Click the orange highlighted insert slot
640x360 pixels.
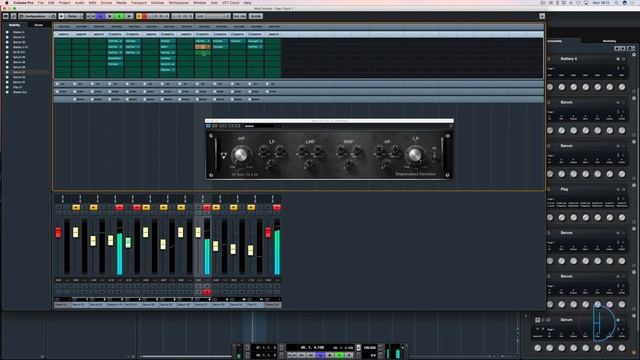coord(203,47)
